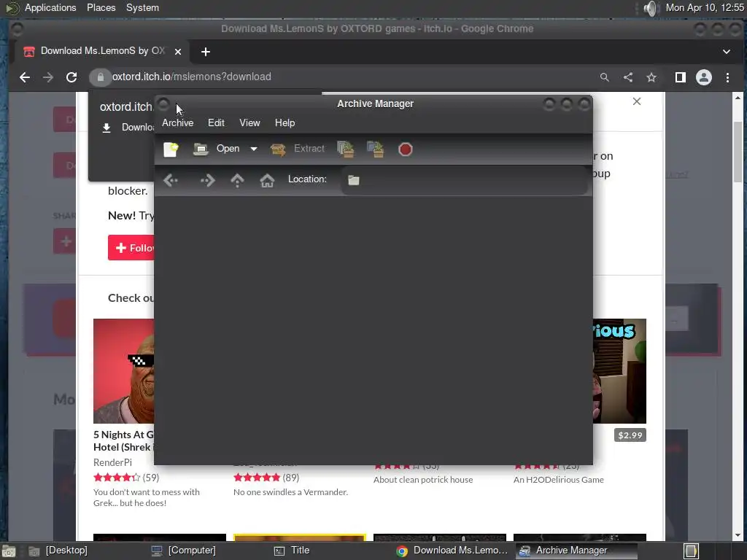Open the System menu
Image resolution: width=747 pixels, height=560 pixels.
click(142, 7)
